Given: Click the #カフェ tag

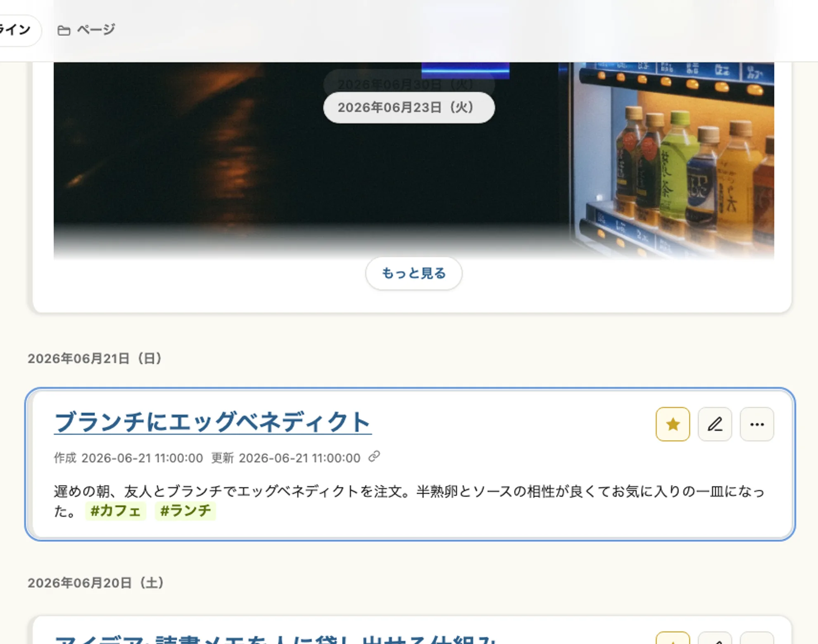Looking at the screenshot, I should point(116,511).
